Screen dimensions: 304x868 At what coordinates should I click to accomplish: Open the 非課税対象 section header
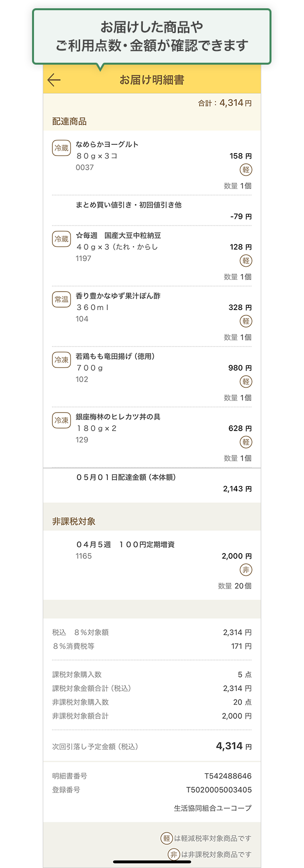tap(74, 521)
